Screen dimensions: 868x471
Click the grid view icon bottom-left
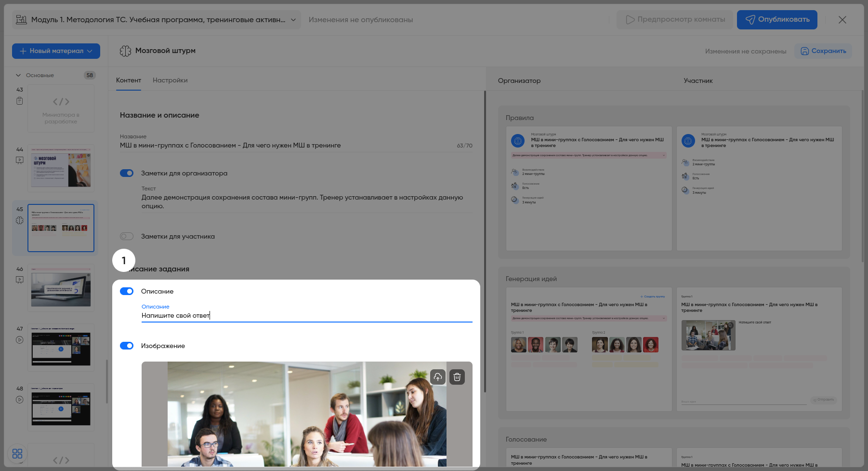[x=17, y=454]
